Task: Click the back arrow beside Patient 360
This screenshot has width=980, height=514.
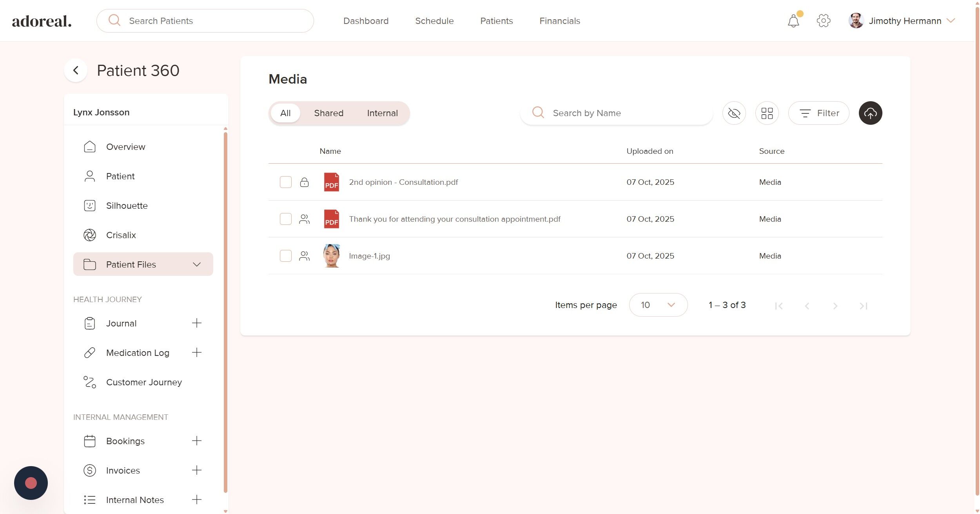Action: coord(76,71)
